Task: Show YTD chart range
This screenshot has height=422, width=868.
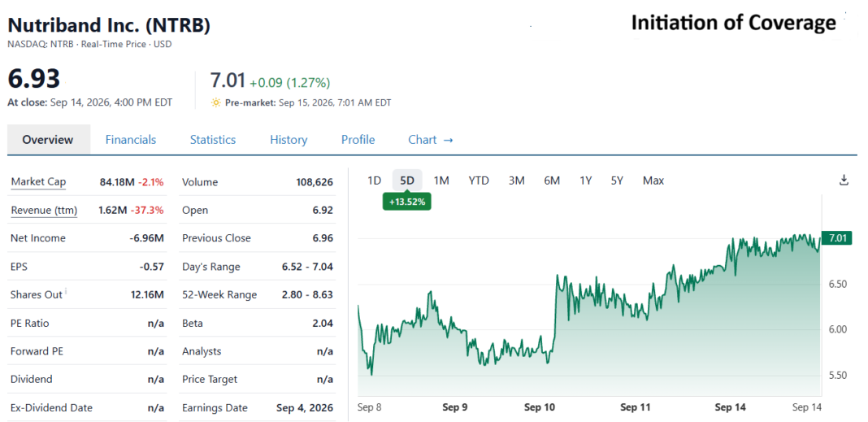Action: pos(479,181)
